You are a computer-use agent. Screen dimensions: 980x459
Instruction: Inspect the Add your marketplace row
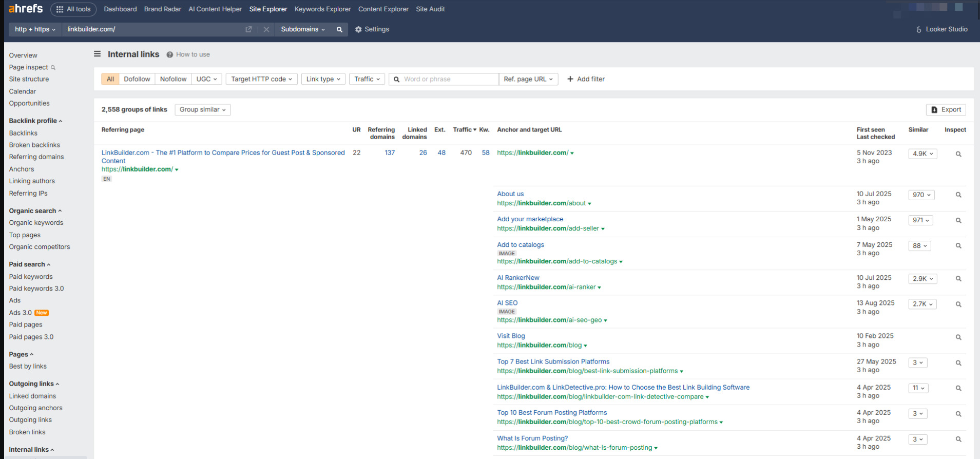click(958, 220)
